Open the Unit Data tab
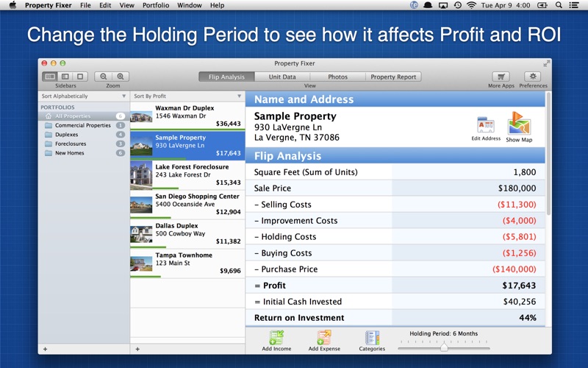 click(x=282, y=77)
